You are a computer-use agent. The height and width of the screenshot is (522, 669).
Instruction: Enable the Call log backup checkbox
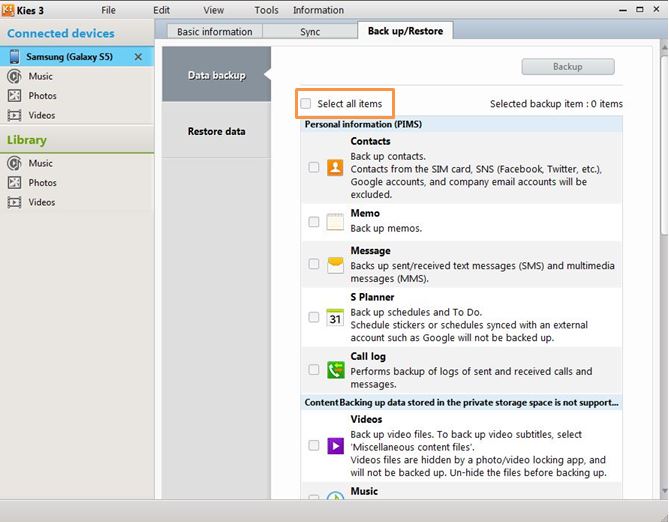tap(314, 370)
